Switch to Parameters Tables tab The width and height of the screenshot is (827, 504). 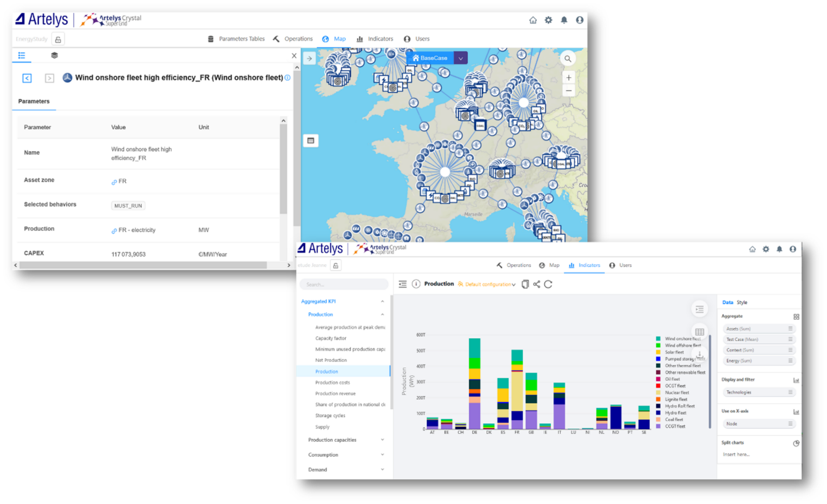coord(236,39)
